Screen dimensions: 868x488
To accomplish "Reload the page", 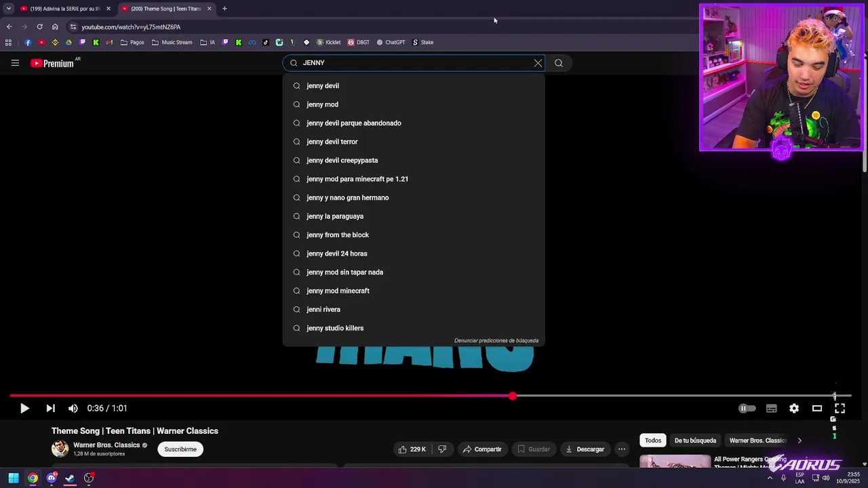I will 39,27.
